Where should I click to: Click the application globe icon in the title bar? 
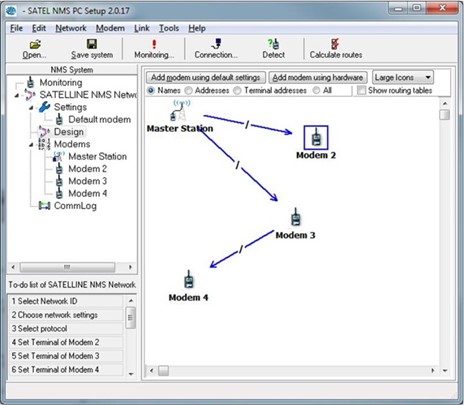point(11,11)
